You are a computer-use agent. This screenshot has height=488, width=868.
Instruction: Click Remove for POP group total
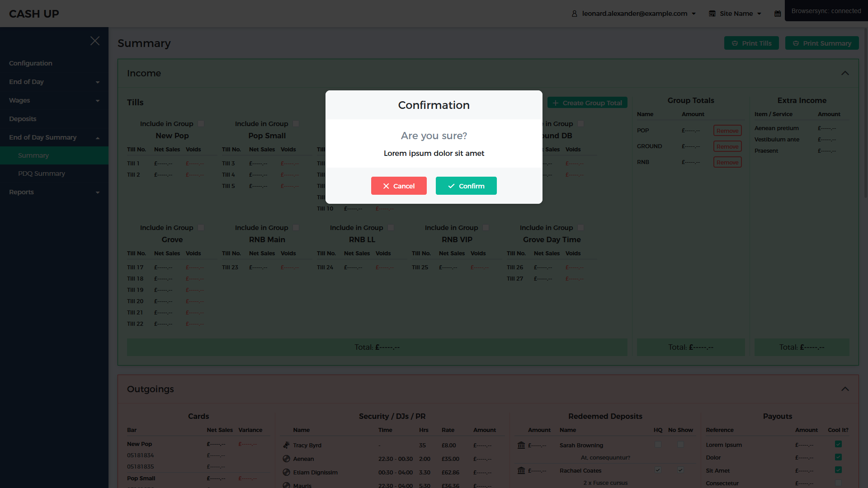click(727, 131)
